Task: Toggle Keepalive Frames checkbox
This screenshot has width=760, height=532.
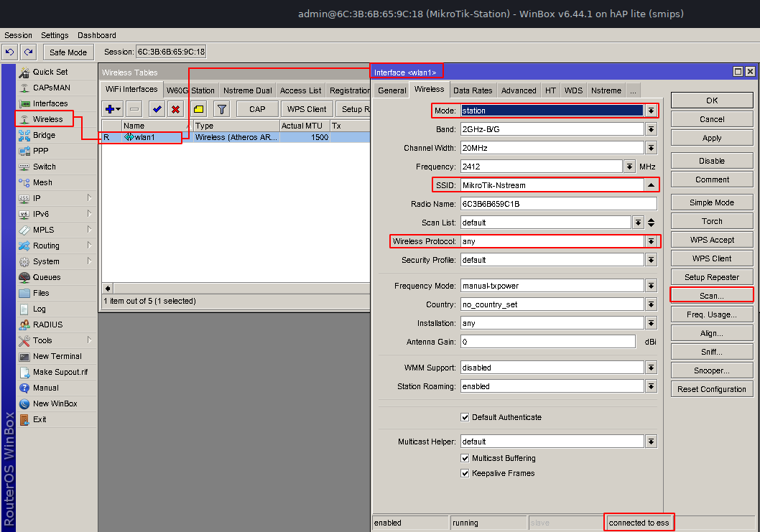Action: point(465,473)
